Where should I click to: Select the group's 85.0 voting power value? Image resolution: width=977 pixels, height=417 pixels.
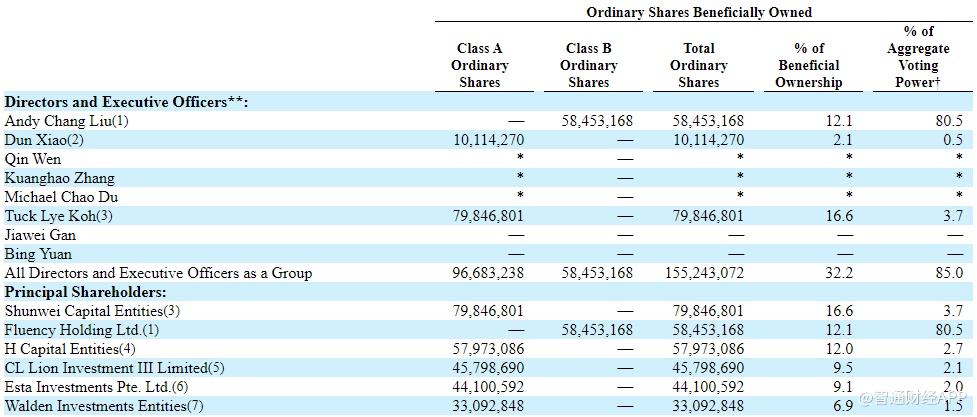[x=951, y=272]
